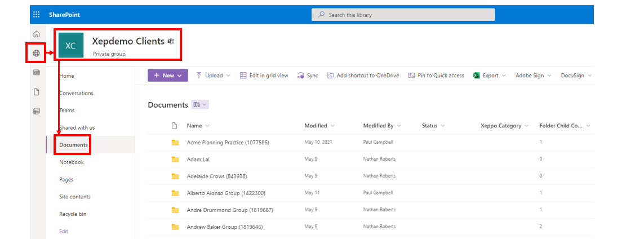Viewport: 644px width, 239px height.
Task: Expand the Upload menu
Action: 213,76
